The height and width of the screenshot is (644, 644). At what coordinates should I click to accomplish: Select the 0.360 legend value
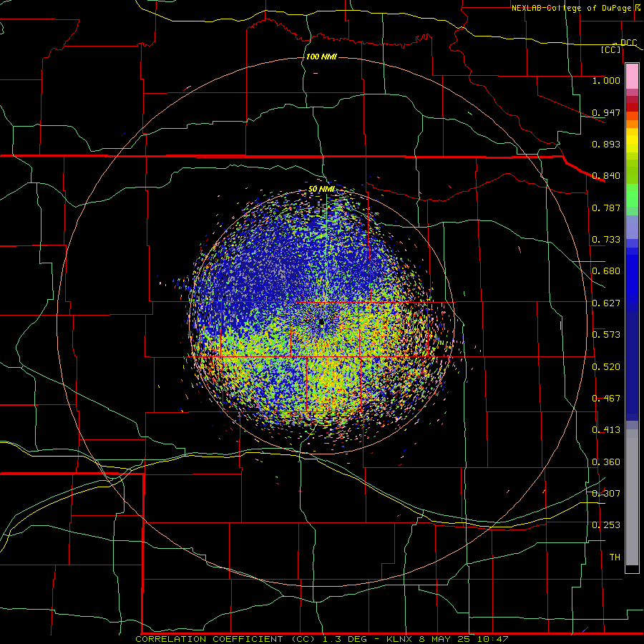click(x=606, y=462)
